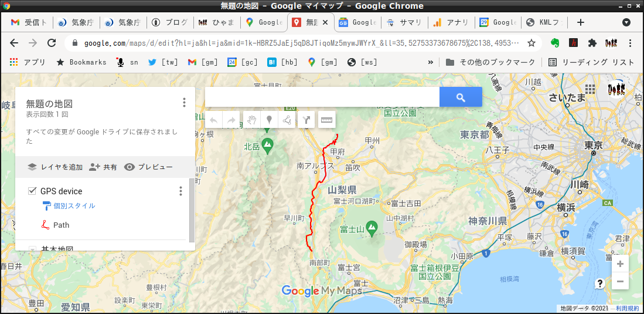Viewport: 644px width, 314px height.
Task: Select the draw line tool
Action: tap(287, 120)
